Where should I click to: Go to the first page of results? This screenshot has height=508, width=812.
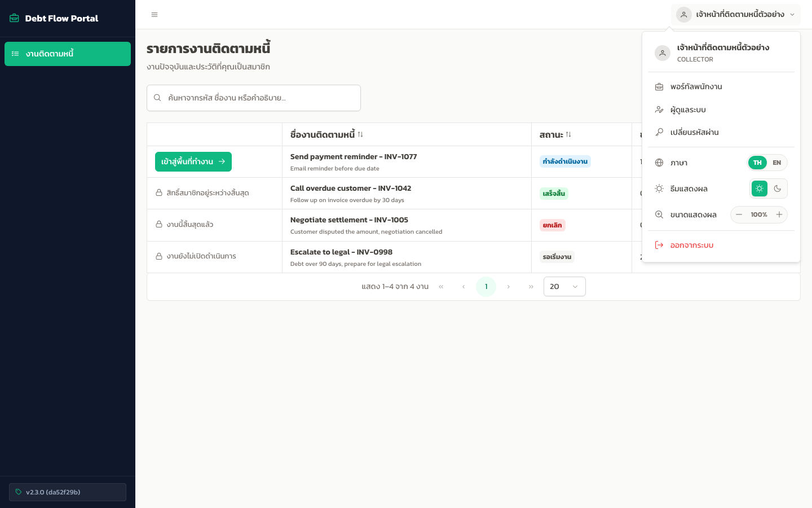(x=441, y=287)
